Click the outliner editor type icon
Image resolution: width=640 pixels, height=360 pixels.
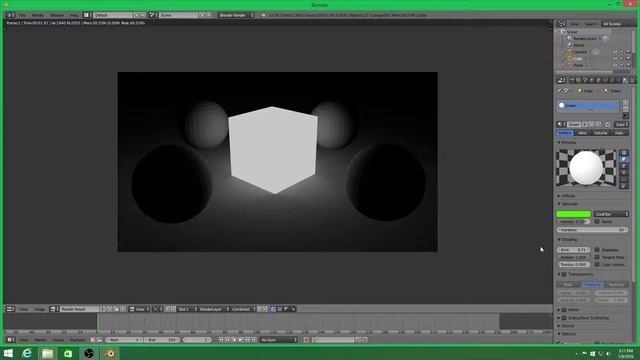(x=562, y=24)
